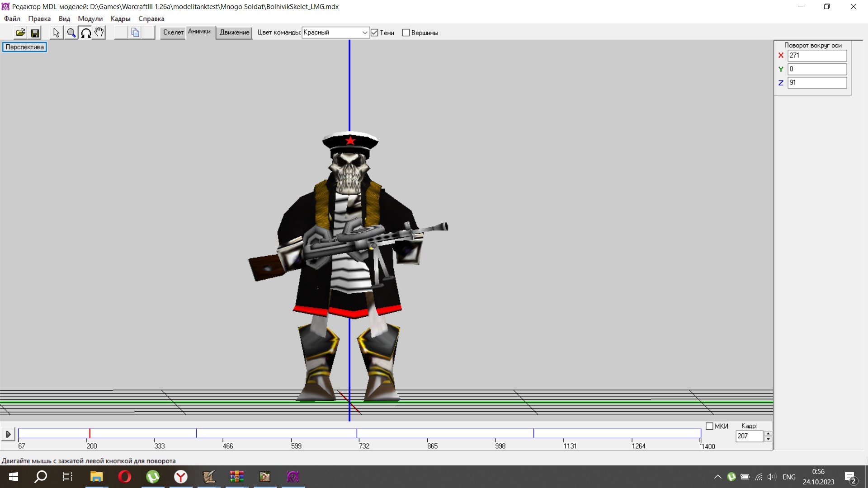Enable the Вершины checkbox
Image resolution: width=868 pixels, height=488 pixels.
click(406, 33)
